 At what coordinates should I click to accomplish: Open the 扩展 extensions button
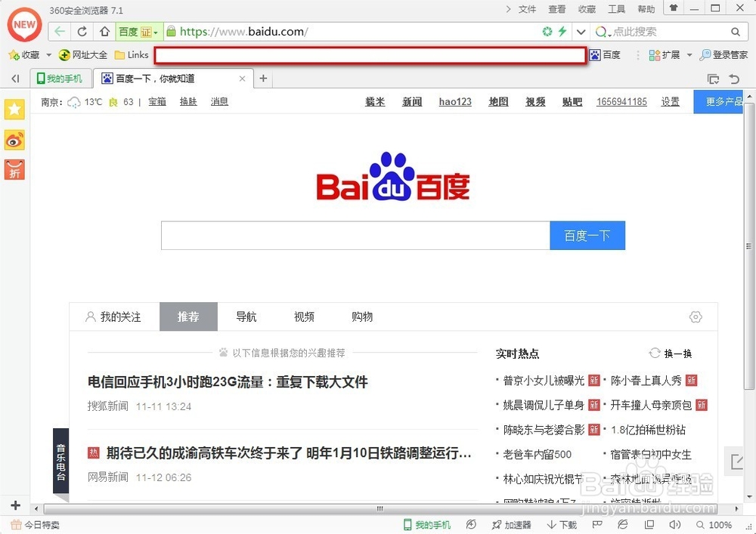tap(665, 55)
